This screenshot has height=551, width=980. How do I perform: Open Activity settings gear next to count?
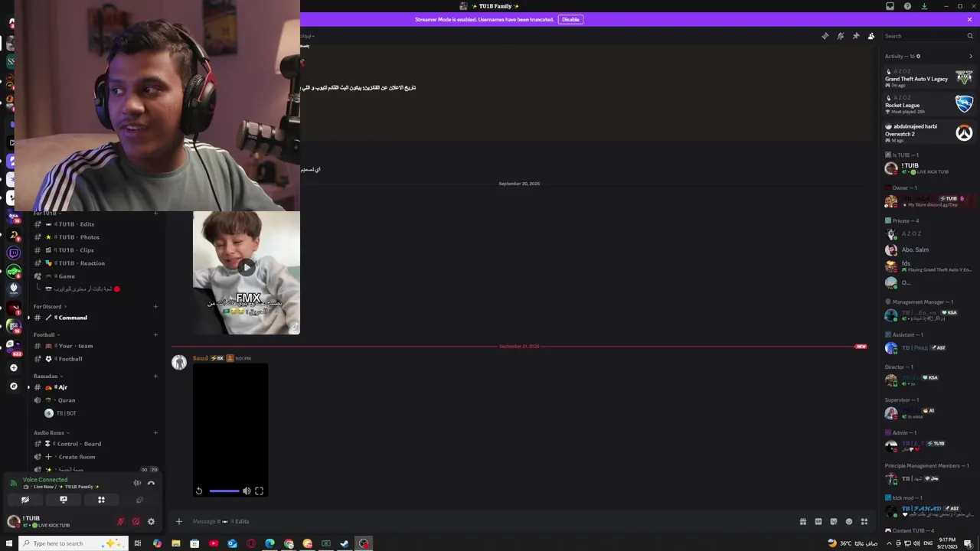[x=918, y=56]
